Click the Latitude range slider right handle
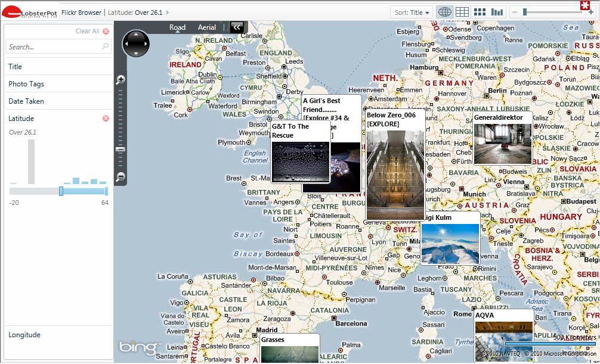600x364 pixels. 106,191
